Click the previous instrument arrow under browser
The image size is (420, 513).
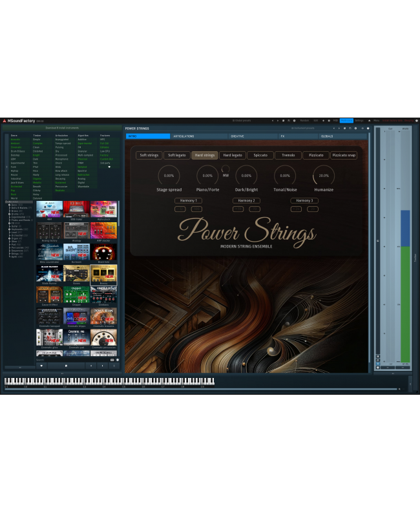click(91, 366)
